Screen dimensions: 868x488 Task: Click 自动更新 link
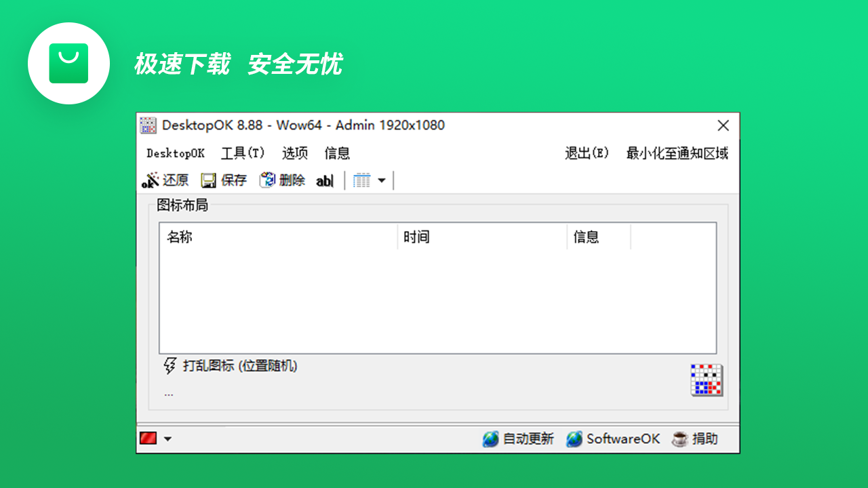pyautogui.click(x=528, y=439)
